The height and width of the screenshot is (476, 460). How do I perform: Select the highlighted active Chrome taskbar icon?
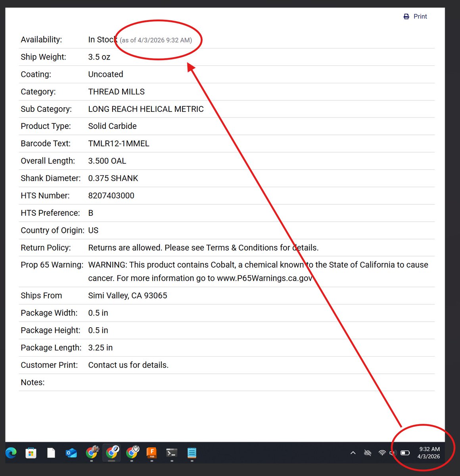112,452
